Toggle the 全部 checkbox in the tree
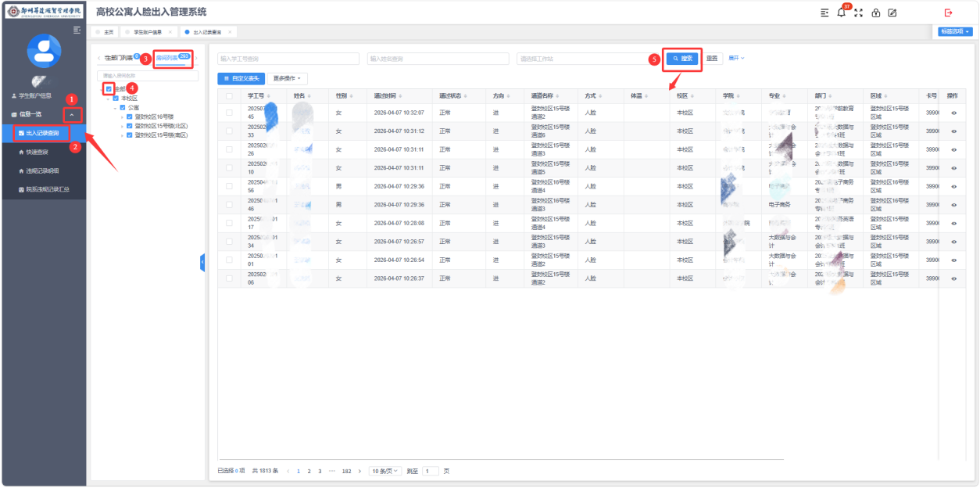The height and width of the screenshot is (488, 980). coord(109,89)
